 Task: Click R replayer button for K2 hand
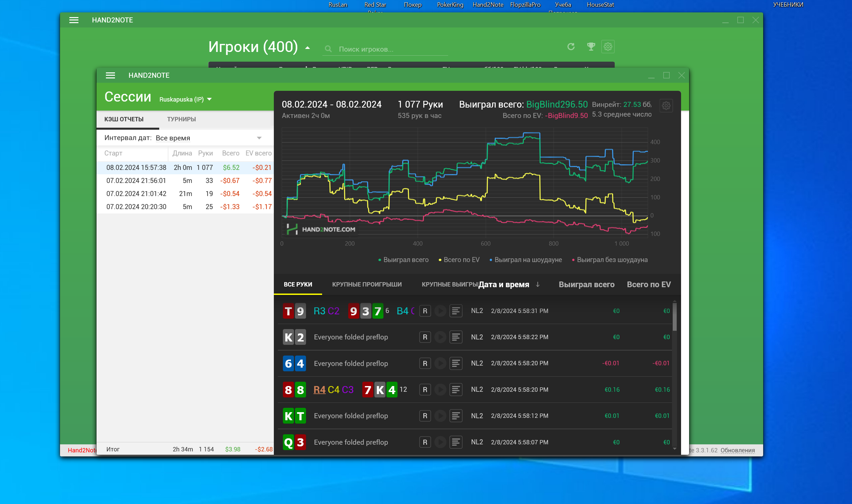click(425, 337)
